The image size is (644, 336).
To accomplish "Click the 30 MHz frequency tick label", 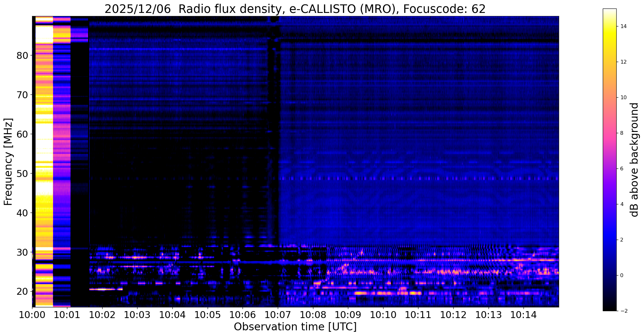I will click(x=22, y=253).
